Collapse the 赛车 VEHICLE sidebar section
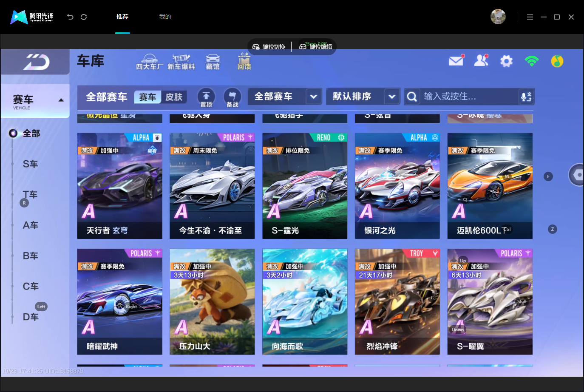The height and width of the screenshot is (392, 584). 35,101
